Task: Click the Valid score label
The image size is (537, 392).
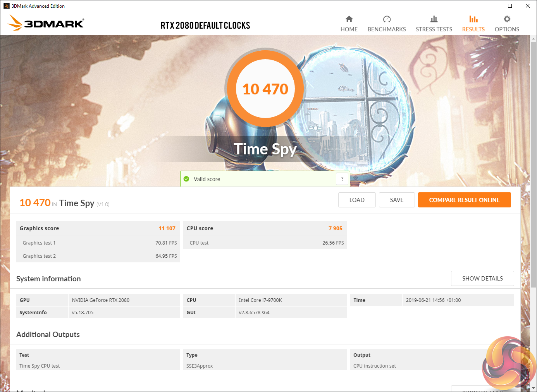Action: click(207, 179)
